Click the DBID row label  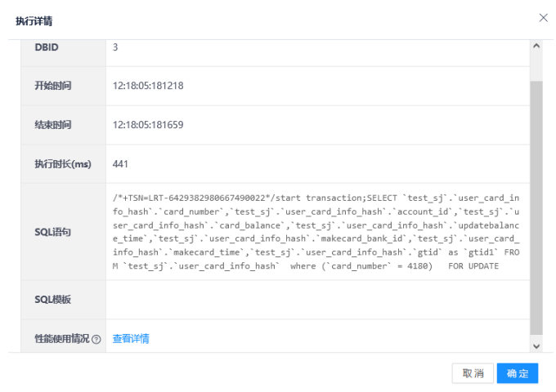[46, 47]
